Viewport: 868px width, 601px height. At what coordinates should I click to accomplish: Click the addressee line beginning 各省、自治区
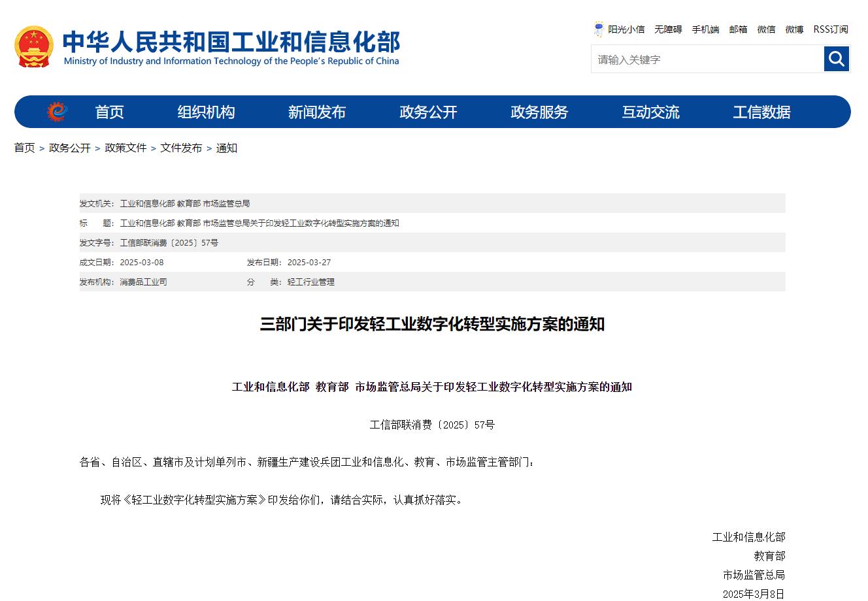pos(307,463)
